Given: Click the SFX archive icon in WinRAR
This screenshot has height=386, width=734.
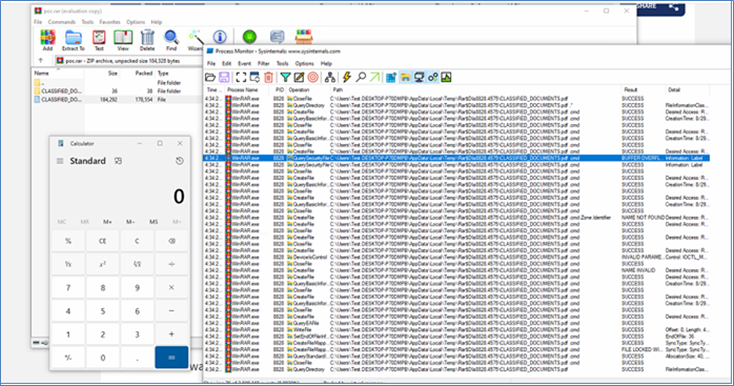Looking at the screenshot, I should pyautogui.click(x=304, y=36).
